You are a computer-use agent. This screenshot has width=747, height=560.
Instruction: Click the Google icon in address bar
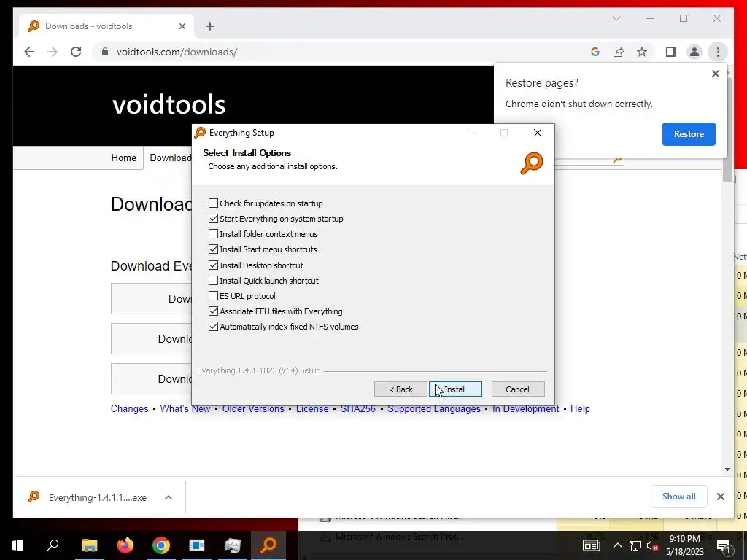coord(595,52)
